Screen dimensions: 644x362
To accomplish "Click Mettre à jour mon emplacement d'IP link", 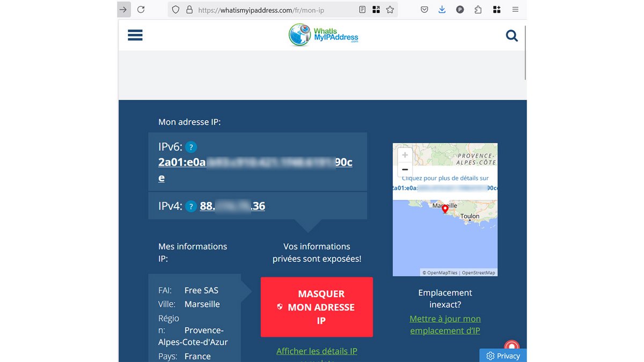I will (x=445, y=324).
